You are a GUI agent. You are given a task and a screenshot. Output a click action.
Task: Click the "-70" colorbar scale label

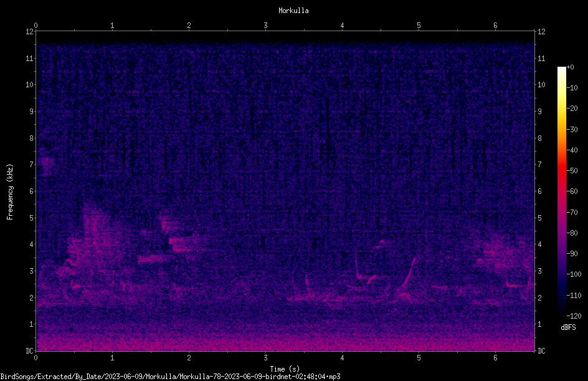[x=572, y=213]
